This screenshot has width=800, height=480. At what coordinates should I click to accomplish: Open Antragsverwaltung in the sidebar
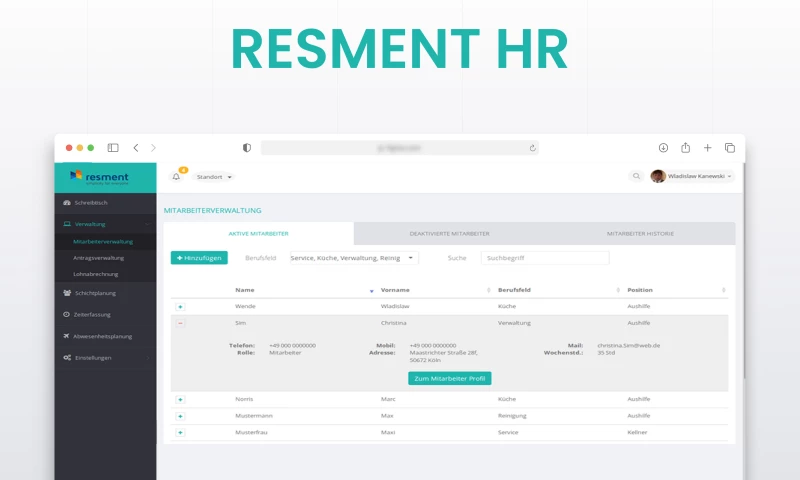pos(106,258)
